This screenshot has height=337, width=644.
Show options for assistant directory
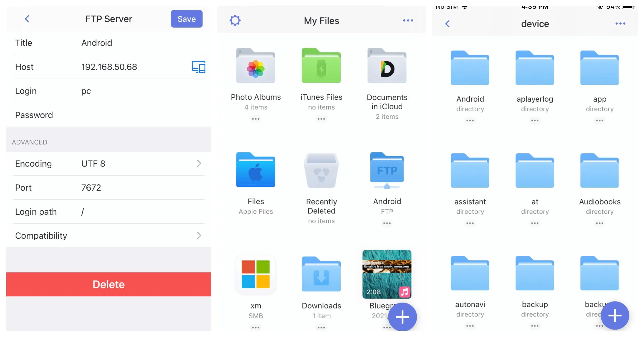470,223
